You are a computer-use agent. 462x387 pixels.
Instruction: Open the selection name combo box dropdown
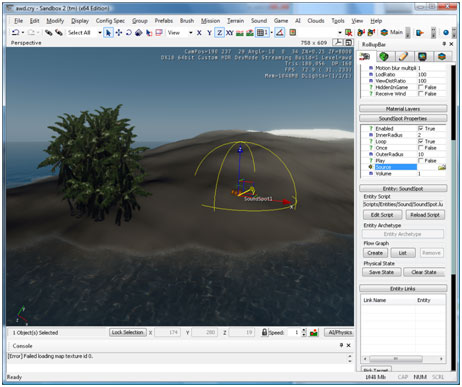(x=340, y=33)
